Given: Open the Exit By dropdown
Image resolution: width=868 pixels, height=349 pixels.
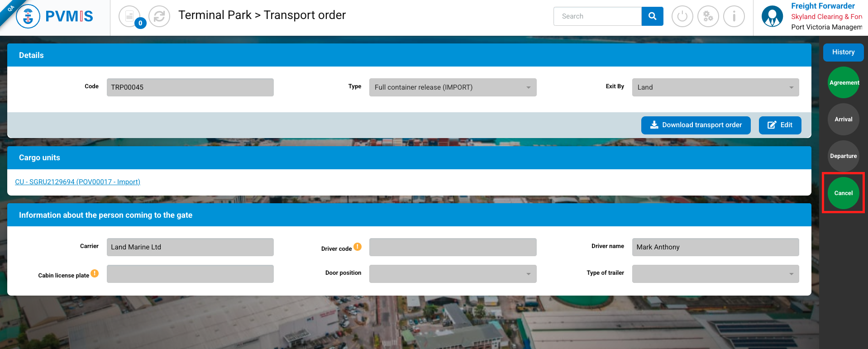Looking at the screenshot, I should 715,87.
